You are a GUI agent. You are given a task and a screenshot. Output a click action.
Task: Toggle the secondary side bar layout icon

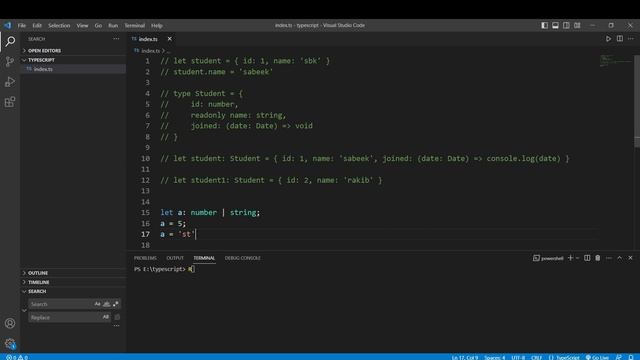click(566, 25)
